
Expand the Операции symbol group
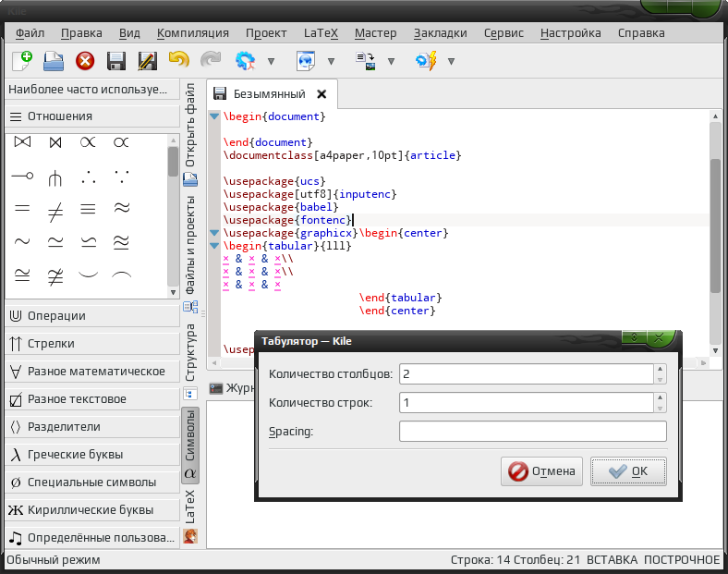pyautogui.click(x=92, y=316)
